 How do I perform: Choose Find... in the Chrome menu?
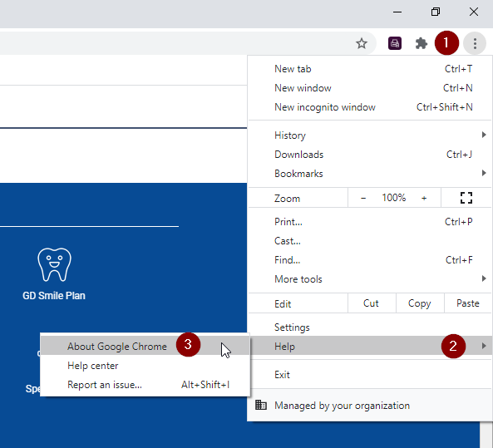coord(370,260)
